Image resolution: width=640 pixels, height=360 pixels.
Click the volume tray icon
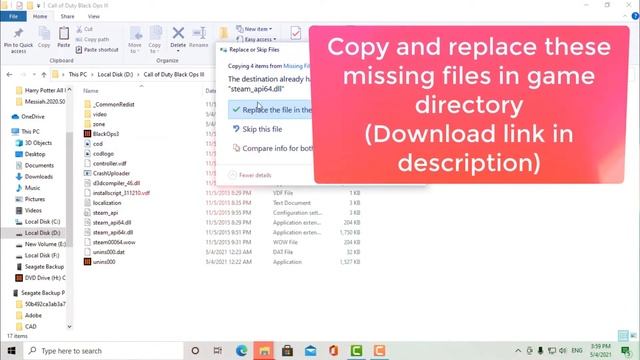point(563,351)
